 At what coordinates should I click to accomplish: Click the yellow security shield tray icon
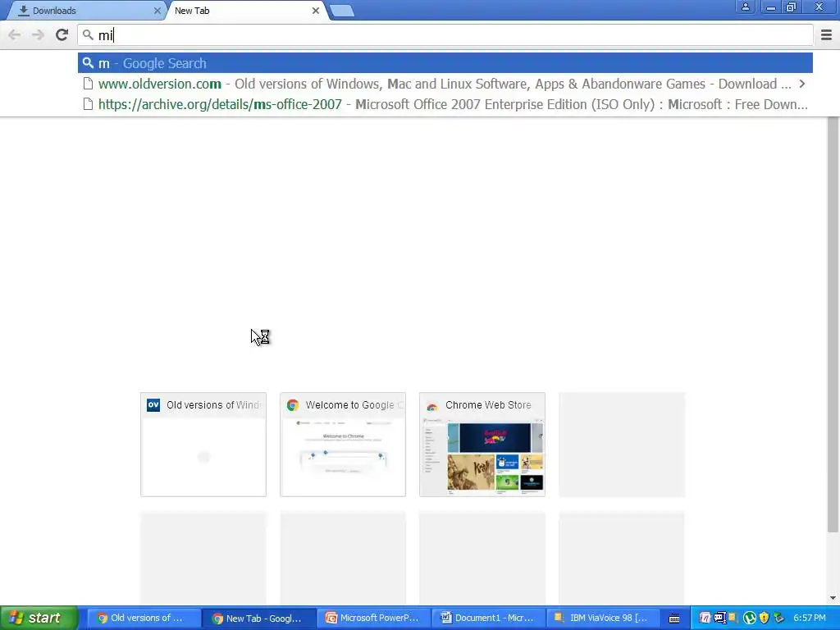click(x=764, y=619)
